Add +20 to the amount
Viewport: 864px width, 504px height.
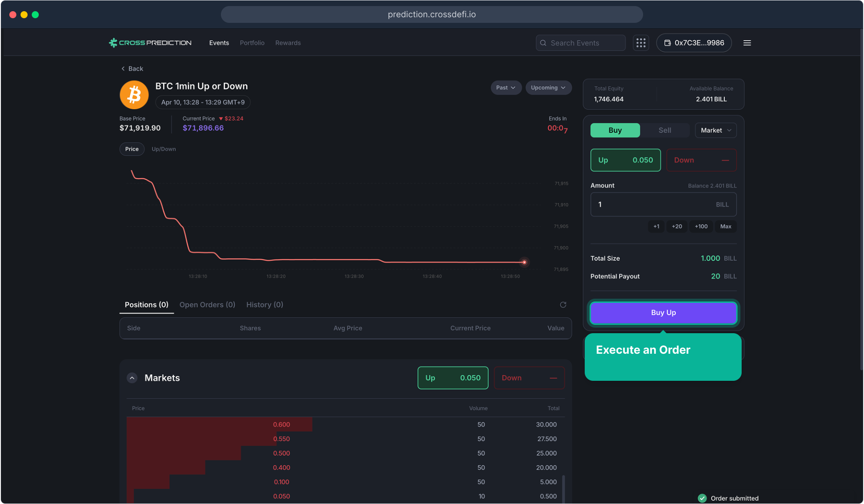(677, 226)
